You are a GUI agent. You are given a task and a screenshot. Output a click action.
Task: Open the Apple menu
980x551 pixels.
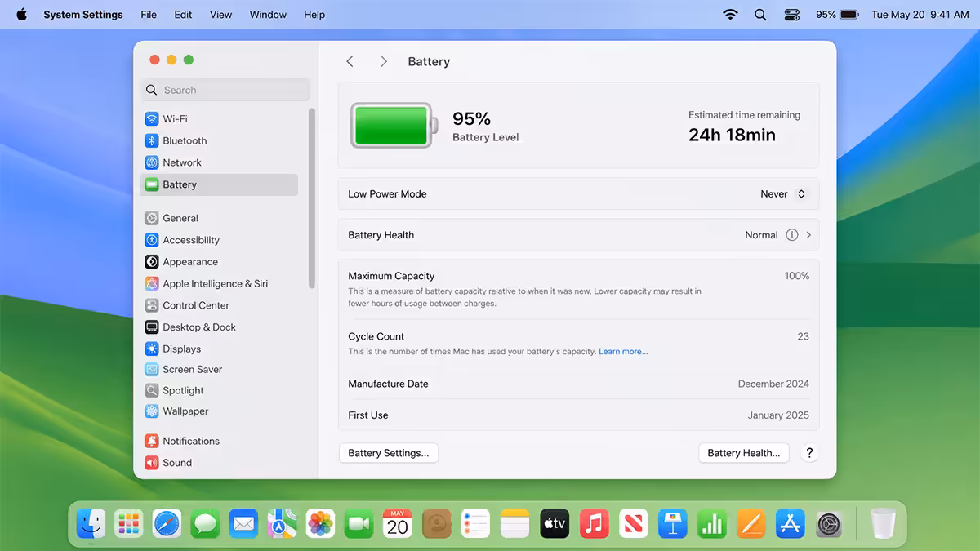[21, 15]
